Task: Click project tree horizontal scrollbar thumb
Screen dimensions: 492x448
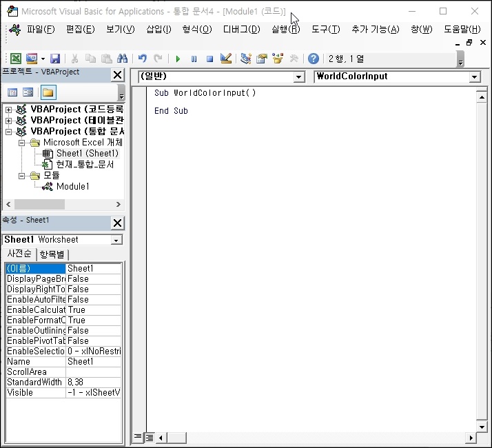Action: click(x=39, y=205)
